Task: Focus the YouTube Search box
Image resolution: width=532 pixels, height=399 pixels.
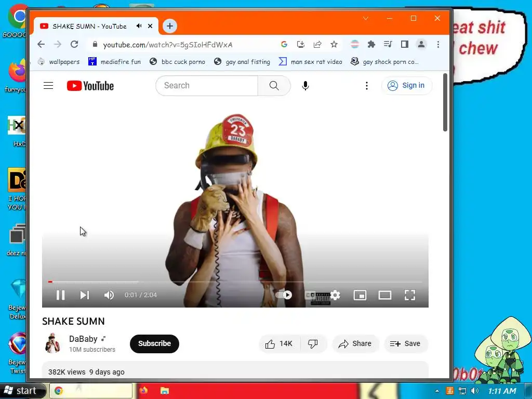Action: pos(207,86)
